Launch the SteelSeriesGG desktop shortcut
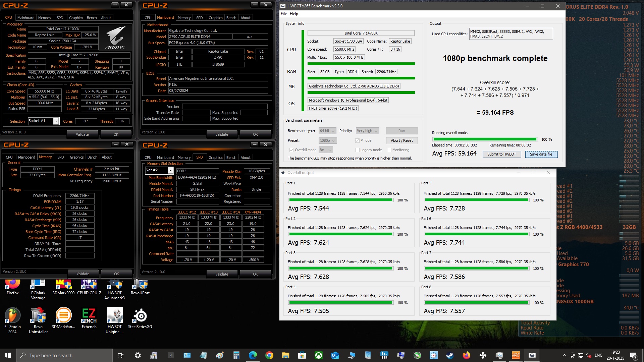The height and width of the screenshot is (362, 644). click(140, 318)
